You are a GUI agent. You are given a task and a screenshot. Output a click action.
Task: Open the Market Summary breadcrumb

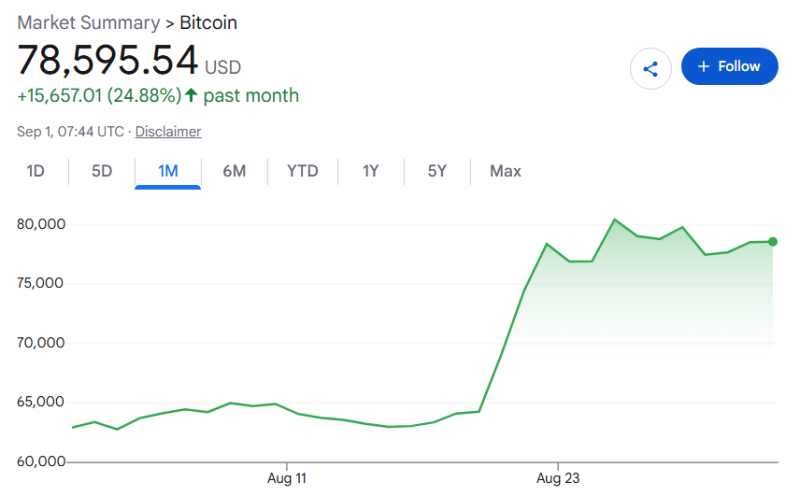click(x=88, y=23)
